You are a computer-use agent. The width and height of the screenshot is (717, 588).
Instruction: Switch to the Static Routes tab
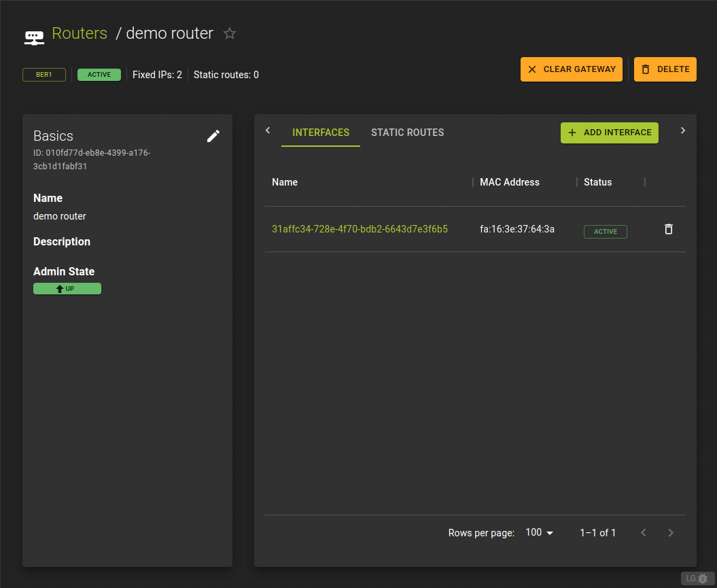click(407, 133)
